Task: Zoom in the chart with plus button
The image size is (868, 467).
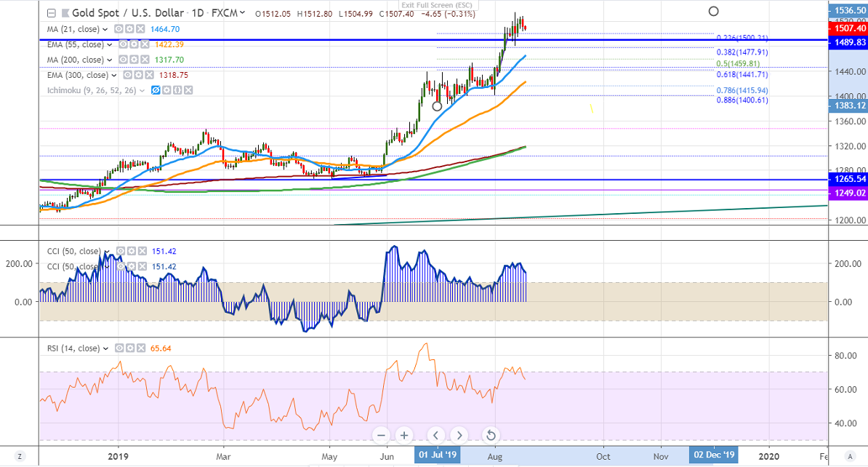Action: point(405,435)
